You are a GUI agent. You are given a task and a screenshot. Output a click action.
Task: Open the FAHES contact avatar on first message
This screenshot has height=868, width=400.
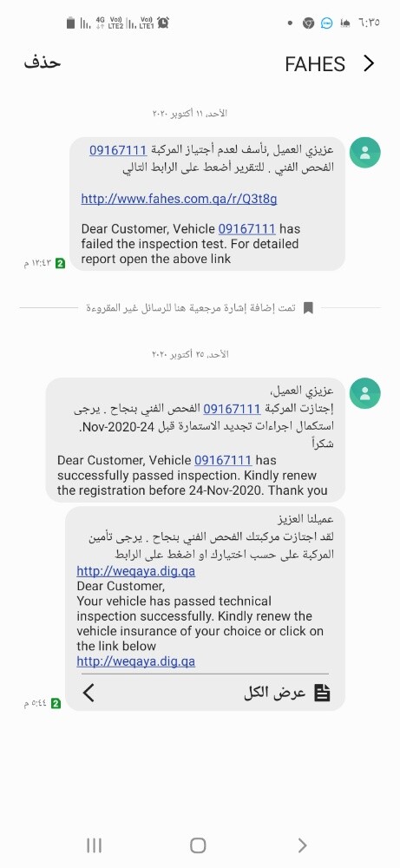tap(364, 153)
